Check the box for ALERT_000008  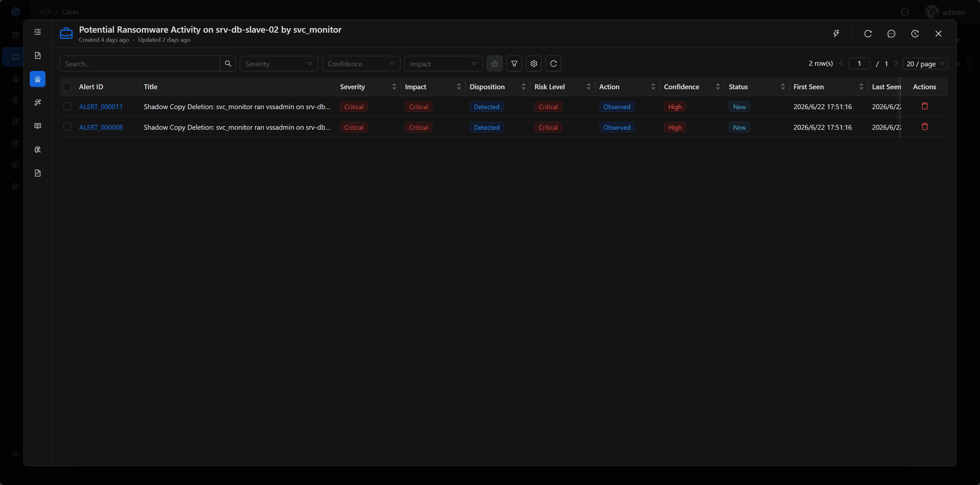67,127
